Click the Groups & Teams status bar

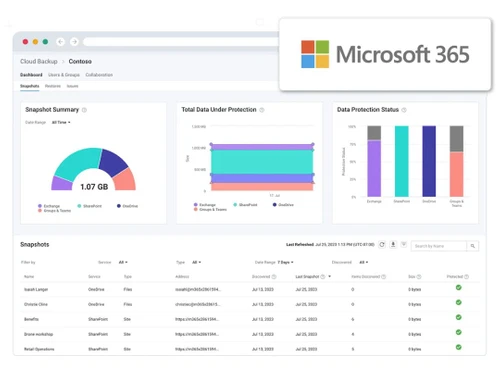(x=456, y=174)
